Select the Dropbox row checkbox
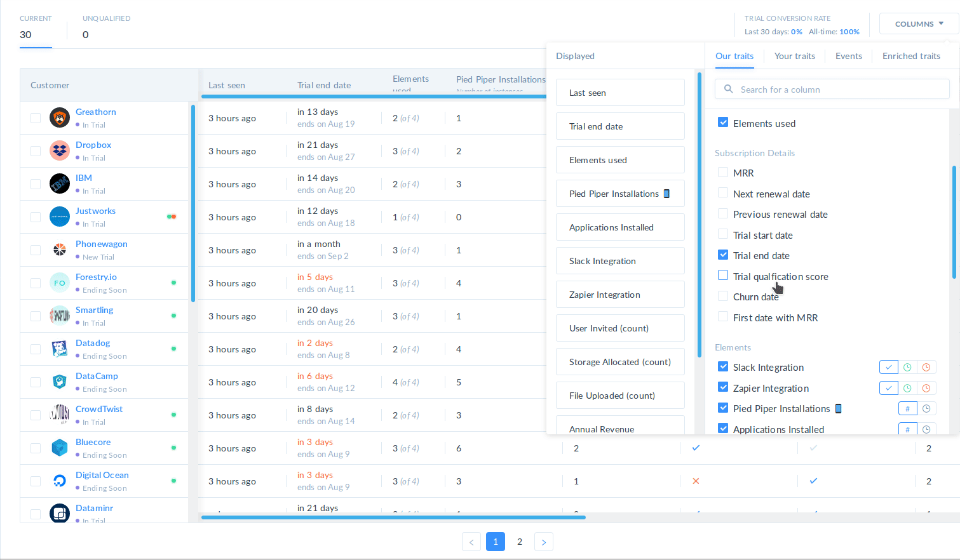The image size is (960, 560). pyautogui.click(x=36, y=151)
